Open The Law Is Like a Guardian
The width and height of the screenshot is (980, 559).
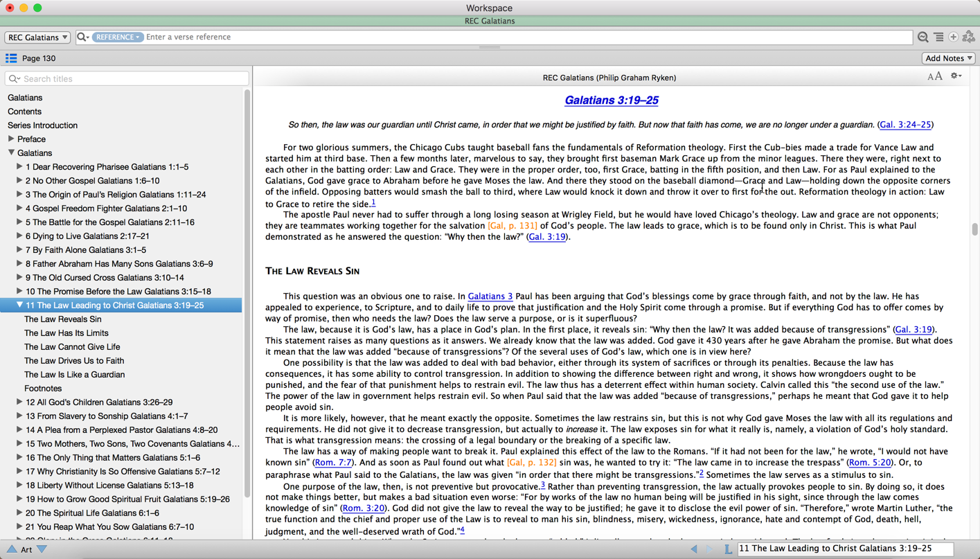click(74, 375)
